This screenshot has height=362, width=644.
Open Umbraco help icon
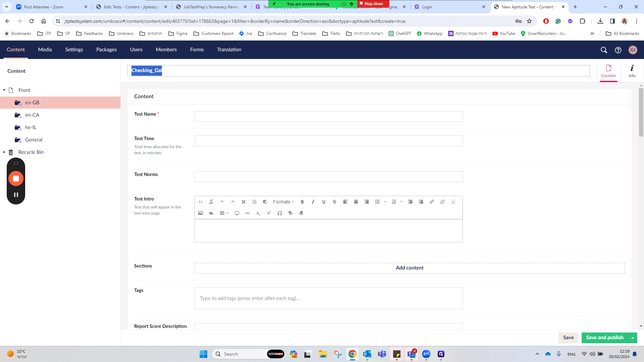click(618, 50)
